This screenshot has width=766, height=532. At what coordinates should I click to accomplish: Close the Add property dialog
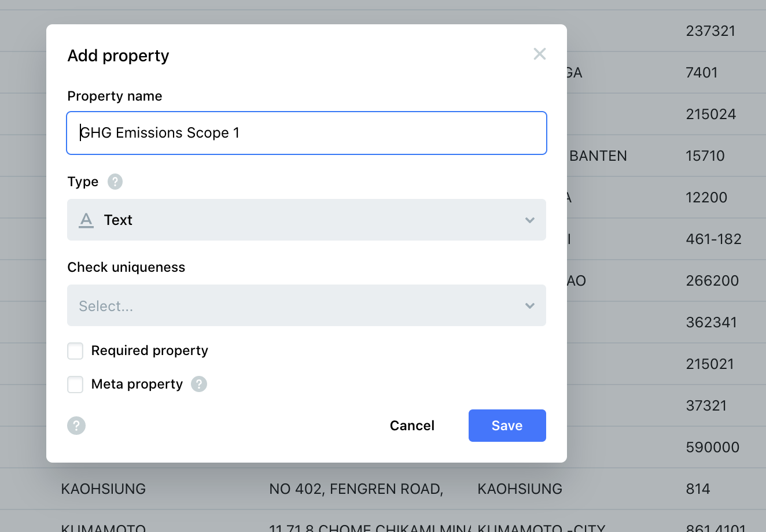click(540, 54)
